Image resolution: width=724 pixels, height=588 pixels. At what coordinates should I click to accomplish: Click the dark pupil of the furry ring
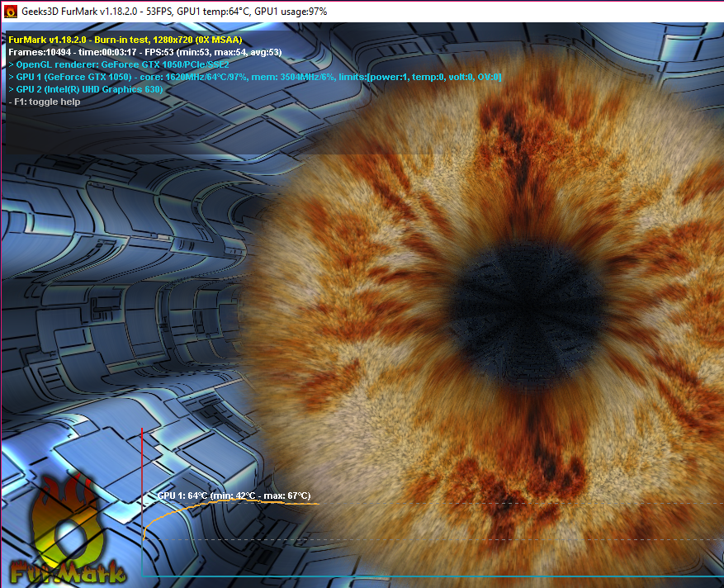[527, 313]
